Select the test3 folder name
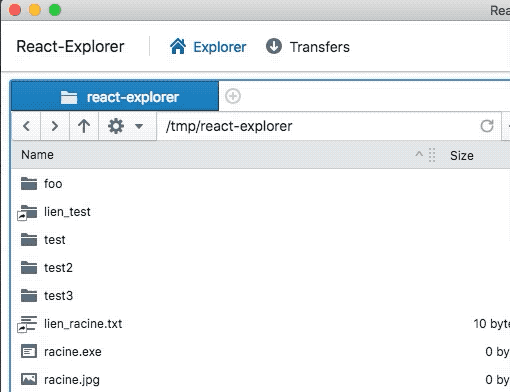Image resolution: width=510 pixels, height=392 pixels. [x=58, y=296]
